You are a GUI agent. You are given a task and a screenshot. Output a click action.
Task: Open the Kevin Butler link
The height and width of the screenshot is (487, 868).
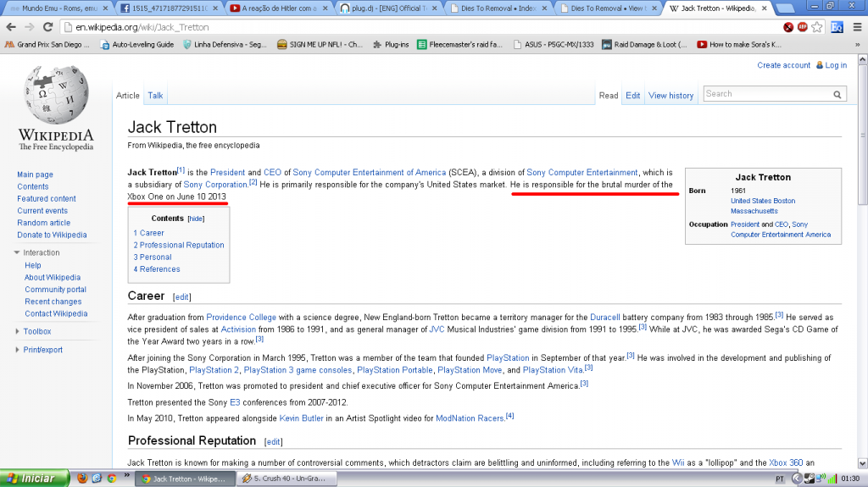click(x=301, y=418)
